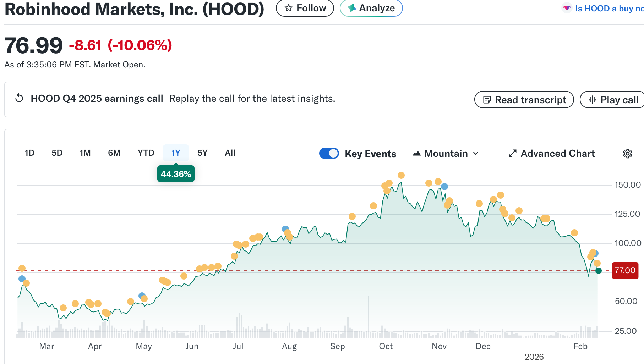This screenshot has height=364, width=644.
Task: Click the earnings call replay icon
Action: (20, 98)
